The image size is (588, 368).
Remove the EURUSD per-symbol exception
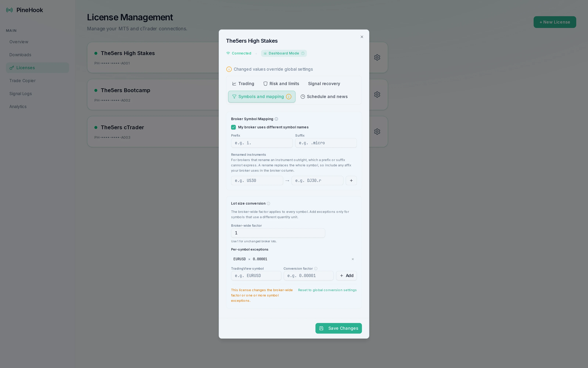click(353, 259)
